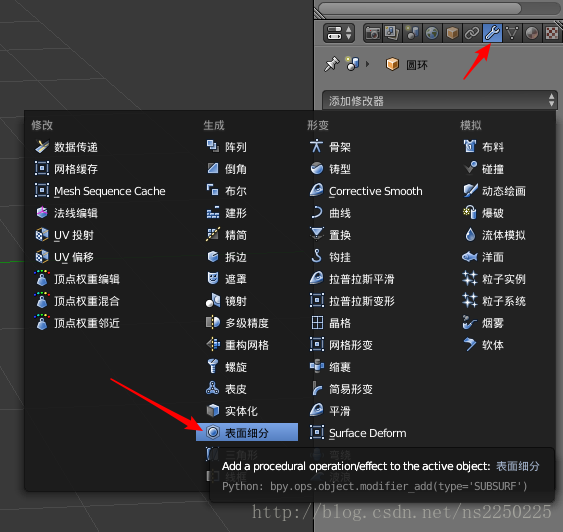The width and height of the screenshot is (563, 532).
Task: Toggle the pin icon in properties header
Action: [331, 64]
